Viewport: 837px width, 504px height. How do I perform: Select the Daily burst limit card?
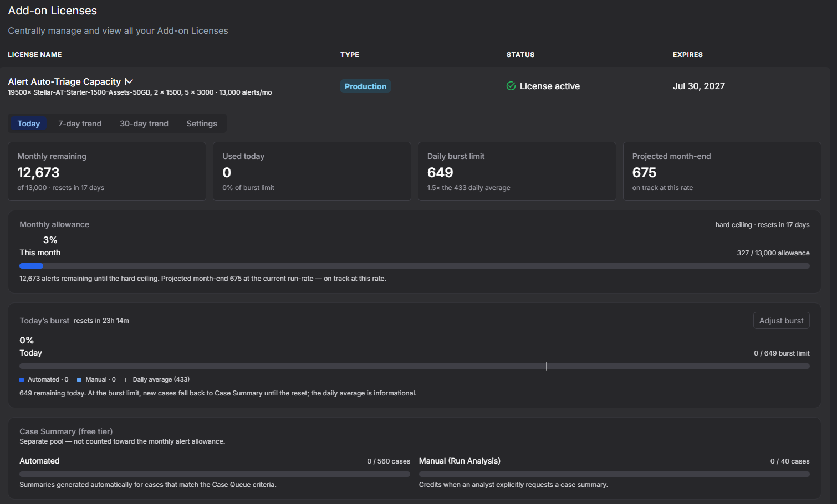tap(517, 172)
